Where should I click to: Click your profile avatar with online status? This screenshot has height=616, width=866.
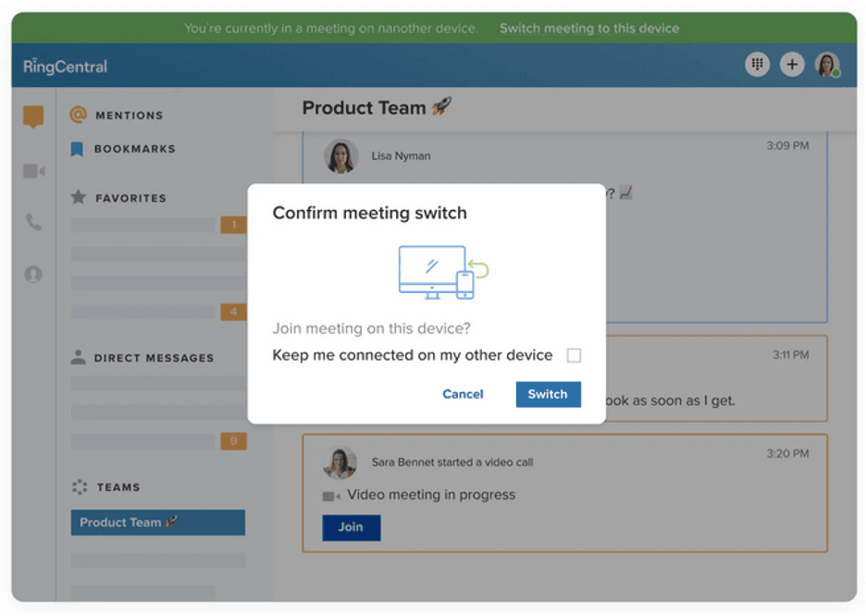(x=827, y=64)
